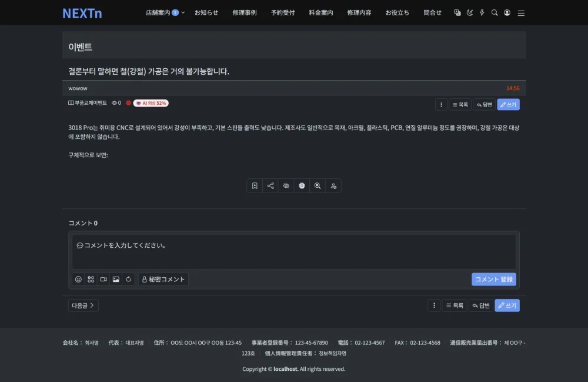Click the 답변 button below the comment box
588x382 pixels.
(x=481, y=305)
